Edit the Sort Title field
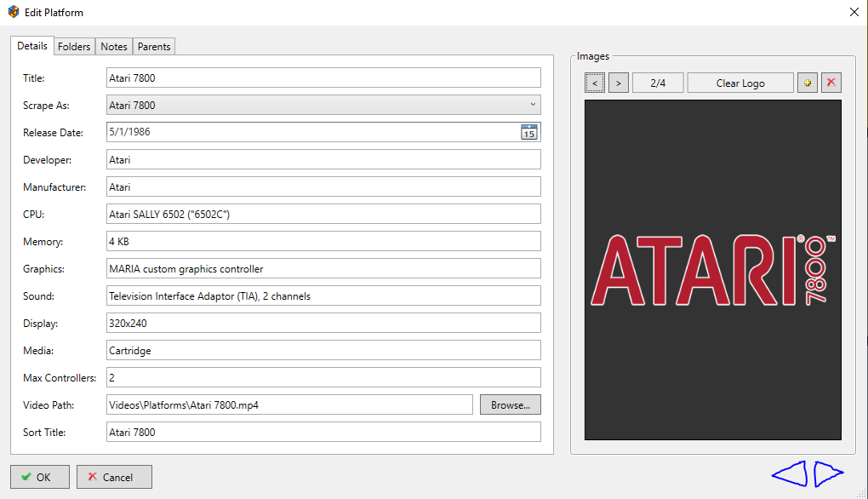 tap(323, 432)
